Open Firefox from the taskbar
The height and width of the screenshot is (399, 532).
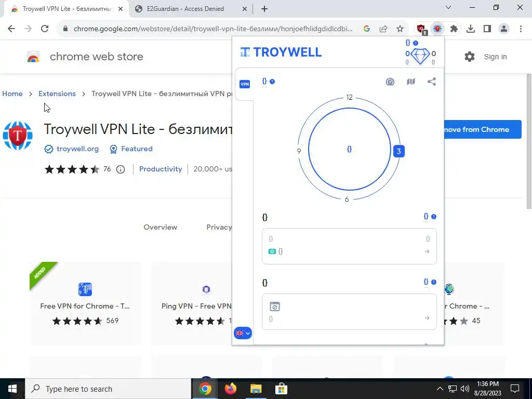(x=231, y=389)
